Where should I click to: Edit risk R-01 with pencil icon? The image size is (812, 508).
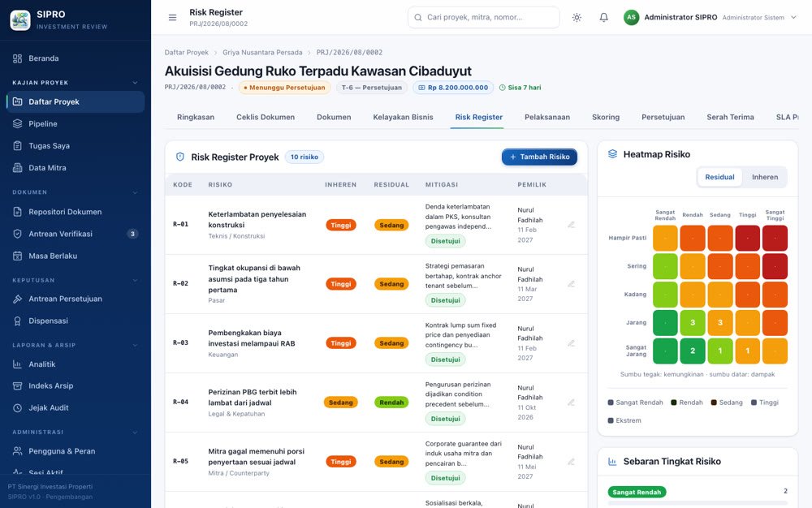click(571, 225)
